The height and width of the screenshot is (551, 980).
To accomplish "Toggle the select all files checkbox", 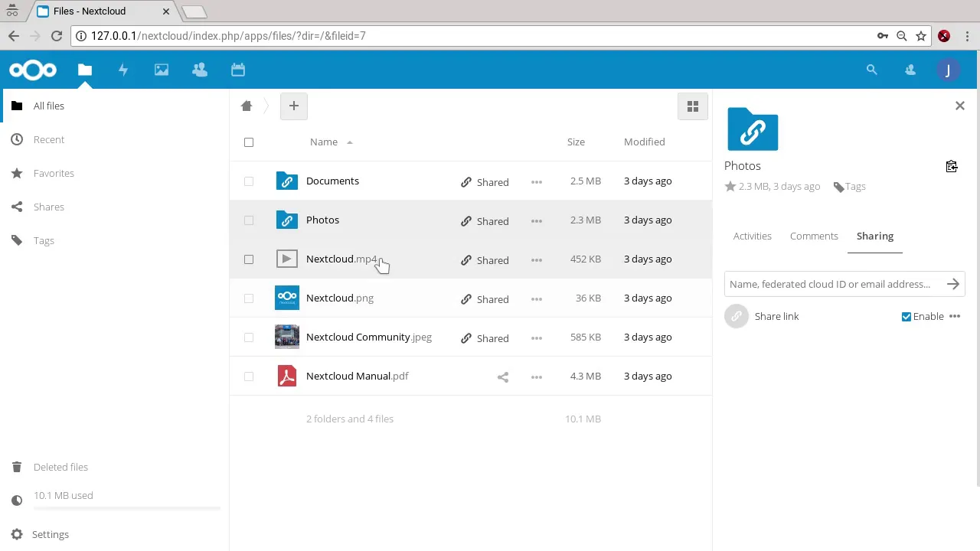I will pos(249,142).
